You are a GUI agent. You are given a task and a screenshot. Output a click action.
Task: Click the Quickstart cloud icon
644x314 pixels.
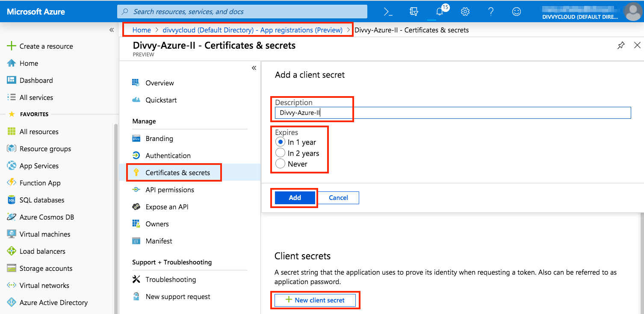pyautogui.click(x=136, y=100)
